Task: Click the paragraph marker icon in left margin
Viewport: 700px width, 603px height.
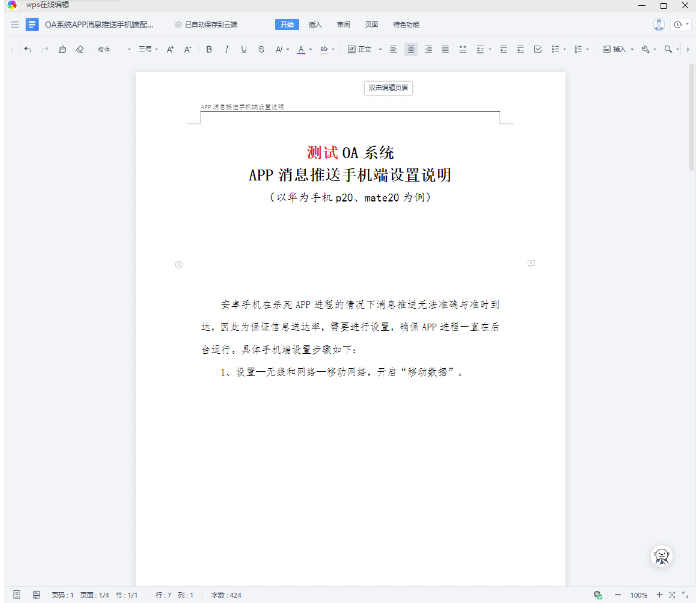Action: [179, 265]
